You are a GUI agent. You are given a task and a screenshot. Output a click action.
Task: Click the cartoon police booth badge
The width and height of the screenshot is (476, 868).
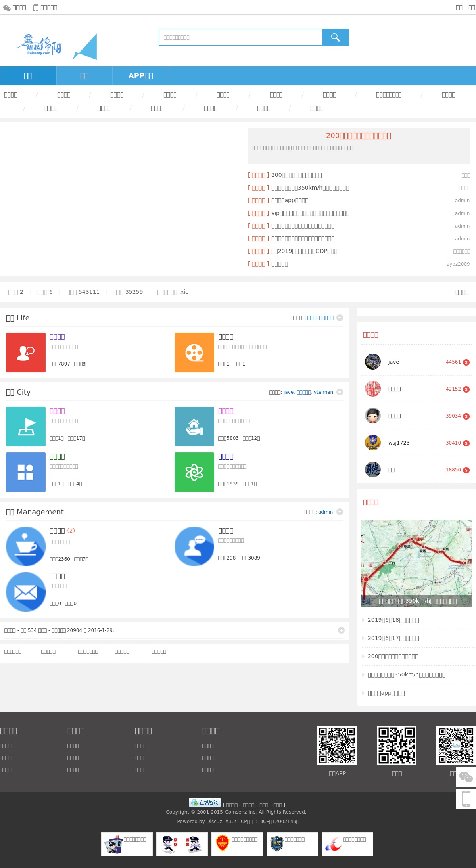coord(127,844)
